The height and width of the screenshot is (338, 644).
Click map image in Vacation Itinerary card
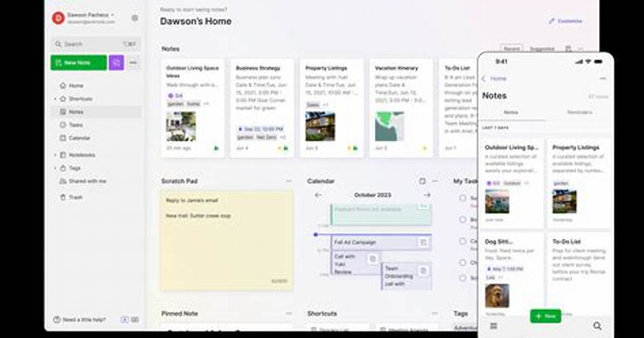pyautogui.click(x=389, y=126)
